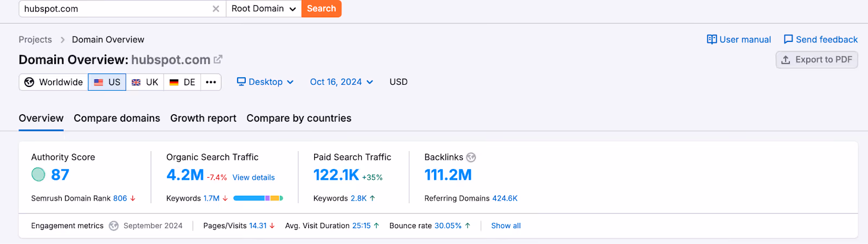Switch the database to DE
Viewport: 868px width, 244px height.
point(182,82)
